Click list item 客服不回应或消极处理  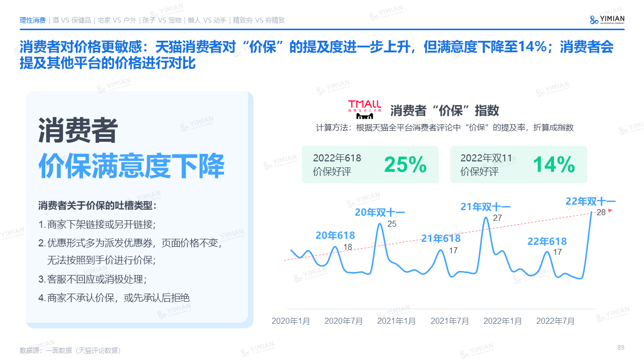coord(93,279)
